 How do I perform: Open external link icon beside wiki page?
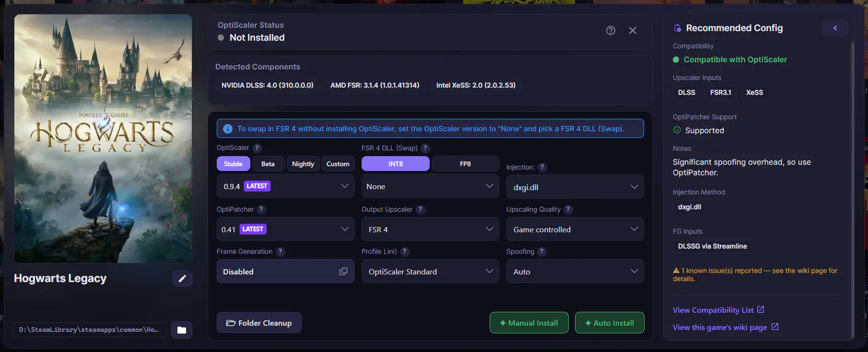[x=775, y=327]
